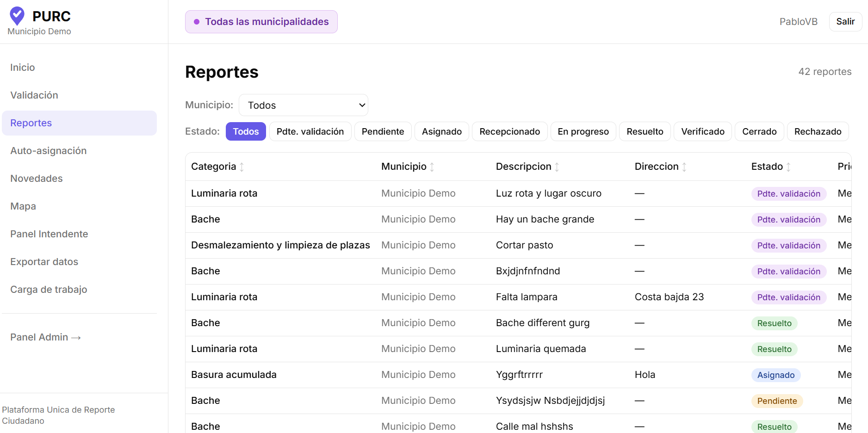Open report 'Luz rota y lugar oscuro'
The width and height of the screenshot is (868, 433).
[x=549, y=193]
